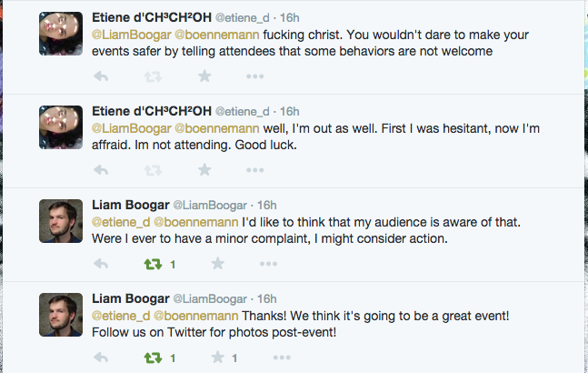This screenshot has width=588, height=373.
Task: Open @boennemann mention in second tweet
Action: coord(217,128)
